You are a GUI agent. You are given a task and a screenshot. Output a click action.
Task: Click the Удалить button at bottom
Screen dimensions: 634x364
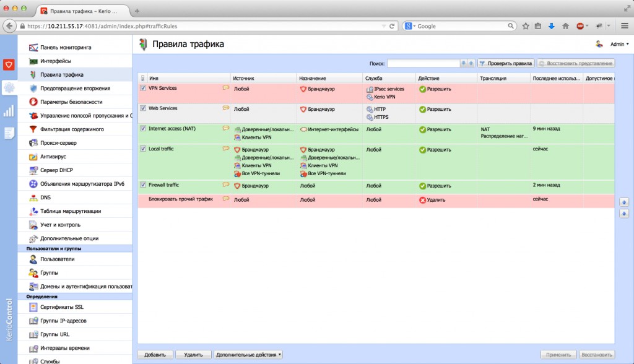coord(193,355)
